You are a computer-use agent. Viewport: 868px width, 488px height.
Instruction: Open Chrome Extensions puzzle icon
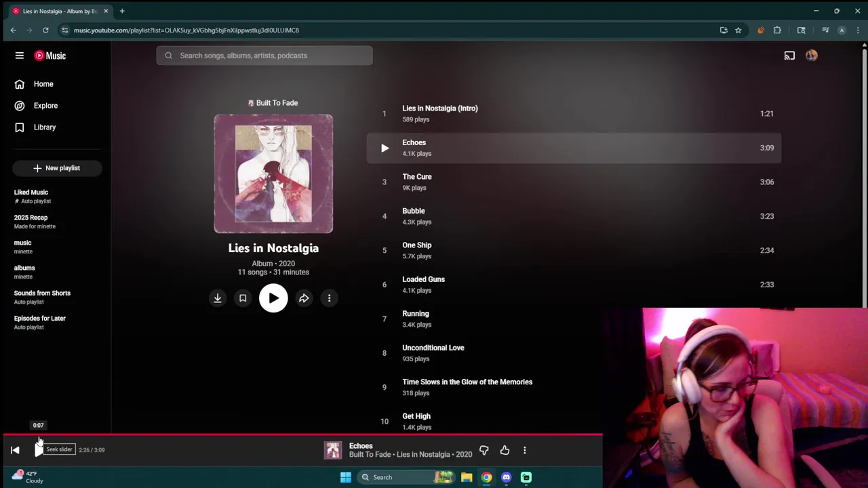click(x=777, y=30)
